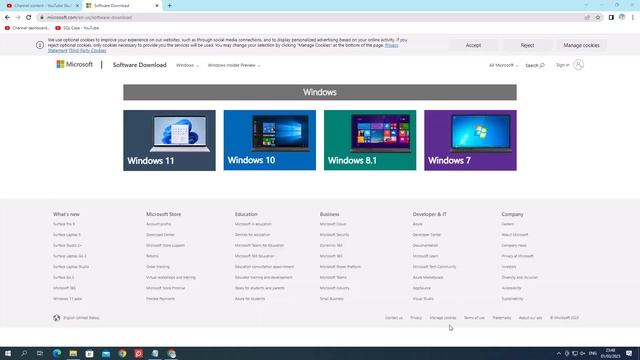
Task: Open the Windows 10 download tile
Action: click(270, 140)
